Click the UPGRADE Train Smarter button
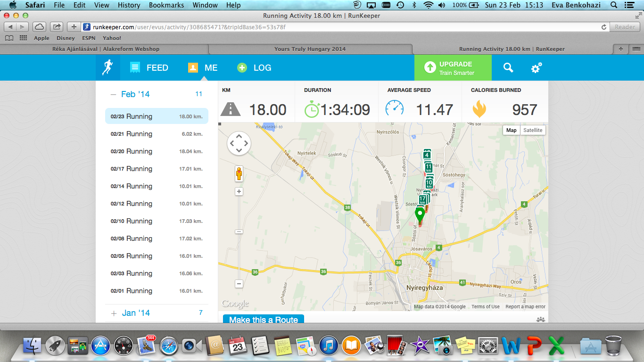The image size is (644, 362). click(453, 67)
